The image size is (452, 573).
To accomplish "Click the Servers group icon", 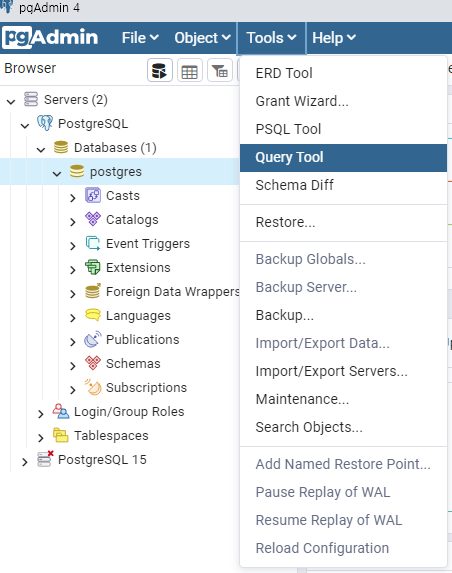I will (x=31, y=99).
